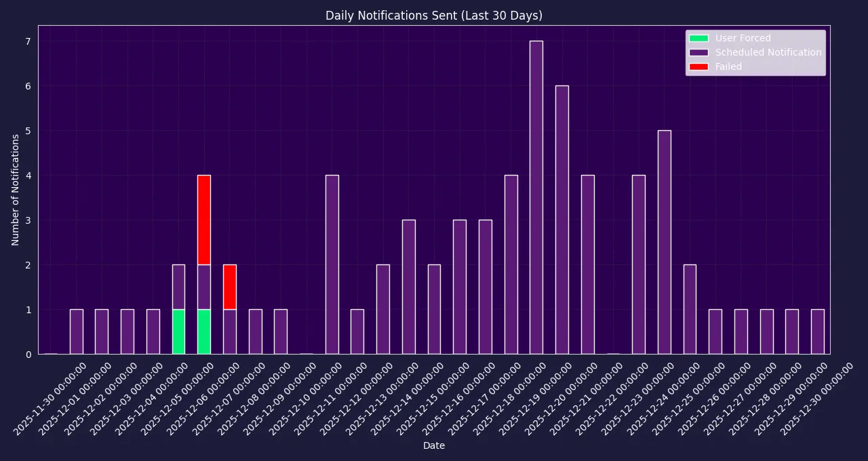Select the Scheduled Notification legend label
Screen dimensions: 868x461
768,52
